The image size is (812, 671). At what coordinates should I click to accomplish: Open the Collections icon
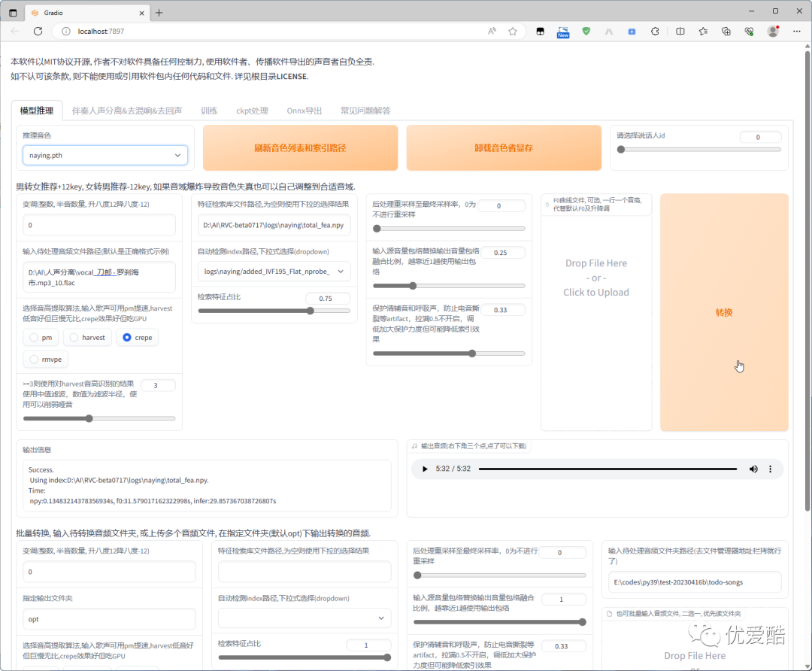(x=726, y=31)
